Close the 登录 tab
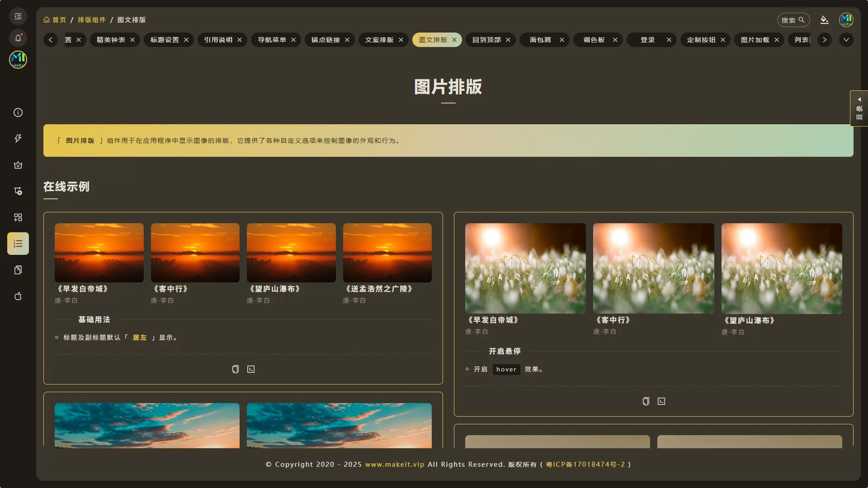The image size is (868, 488). (669, 40)
